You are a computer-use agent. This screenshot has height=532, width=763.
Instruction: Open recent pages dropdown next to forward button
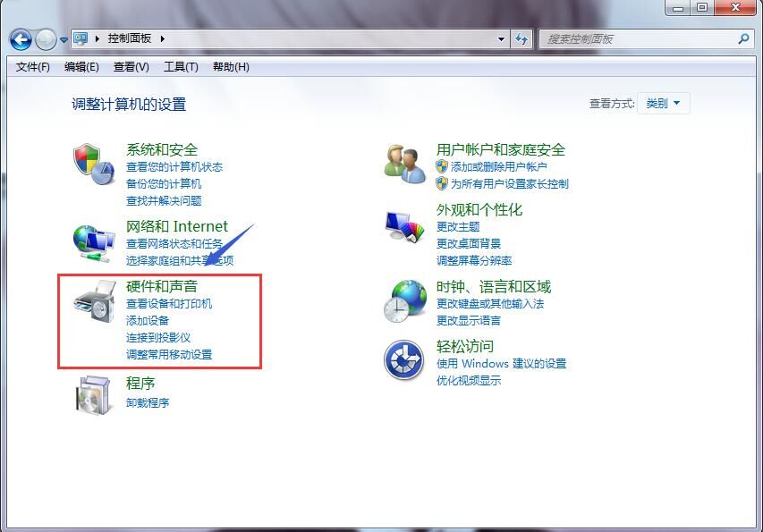[64, 40]
